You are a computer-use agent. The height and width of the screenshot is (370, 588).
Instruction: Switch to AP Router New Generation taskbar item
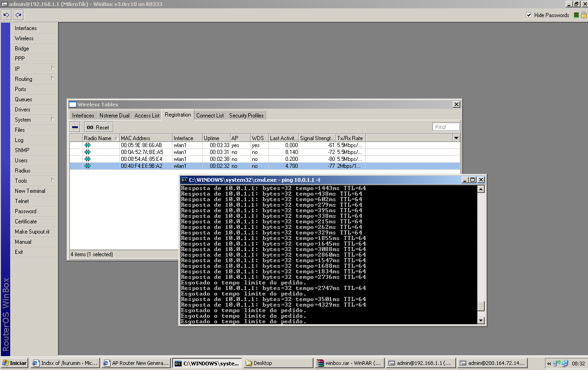pos(136,363)
